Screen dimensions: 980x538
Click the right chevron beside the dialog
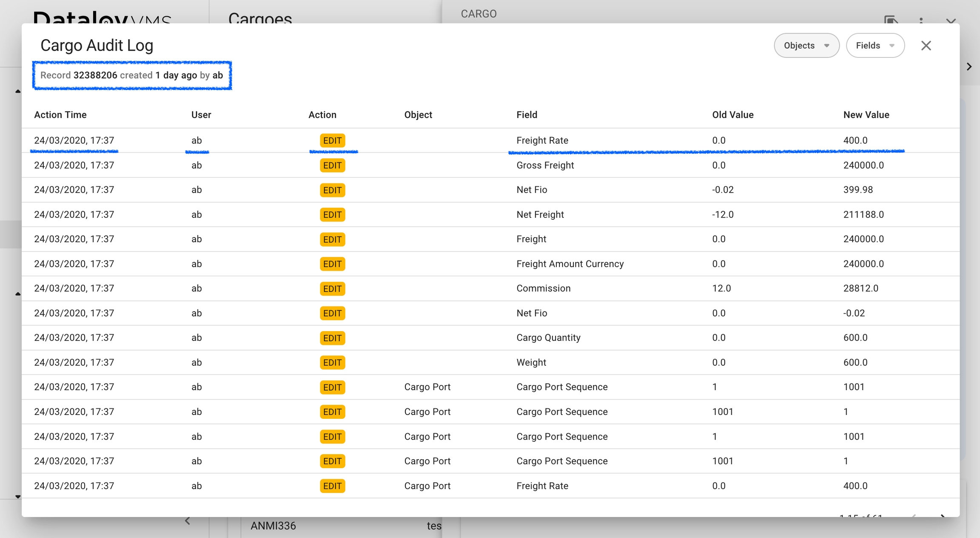[x=969, y=67]
